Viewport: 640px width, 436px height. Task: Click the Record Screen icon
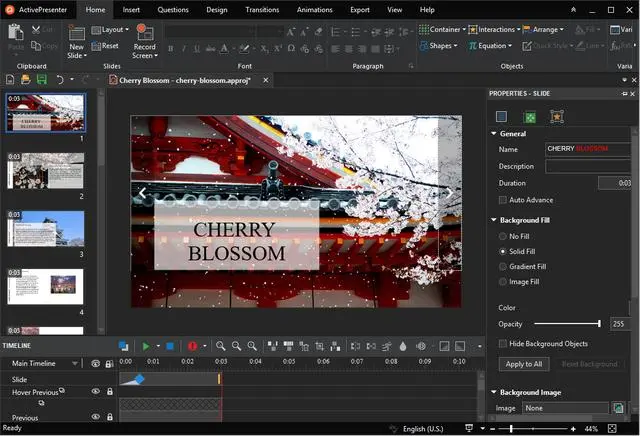click(145, 32)
